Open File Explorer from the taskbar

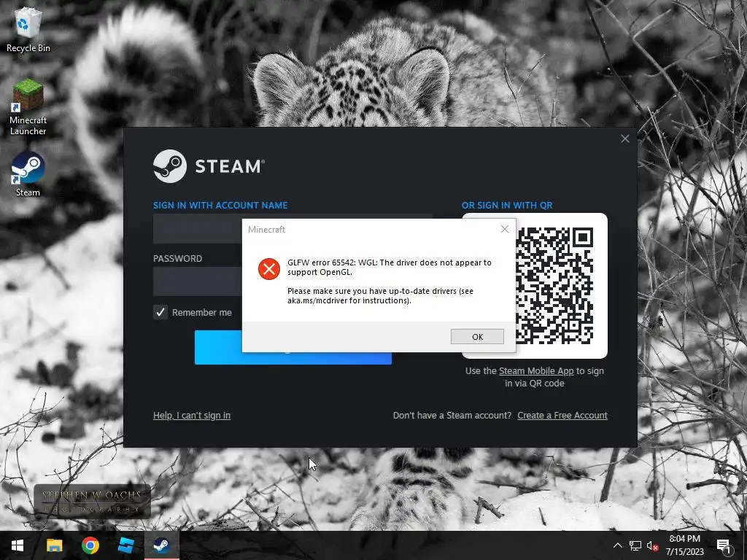tap(54, 545)
